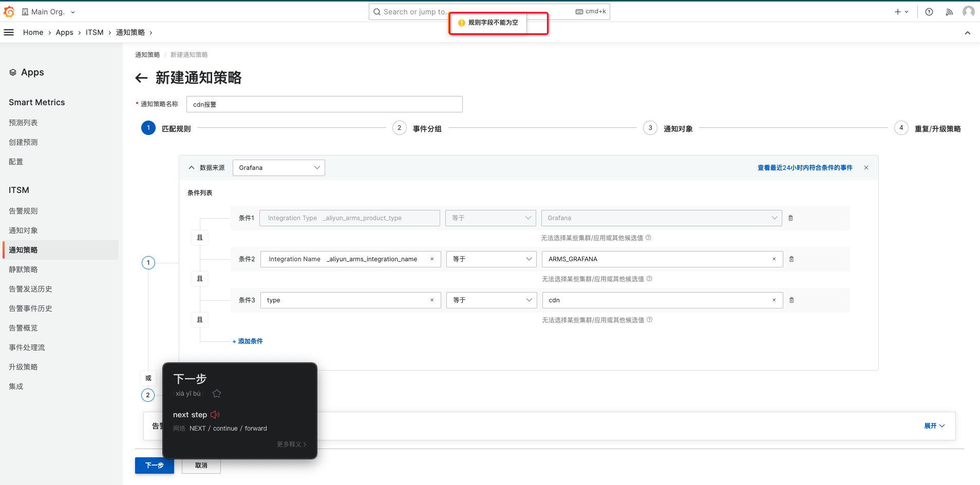The height and width of the screenshot is (485, 980).
Task: Open the 等于 operator dropdown in 条件3
Action: 492,300
